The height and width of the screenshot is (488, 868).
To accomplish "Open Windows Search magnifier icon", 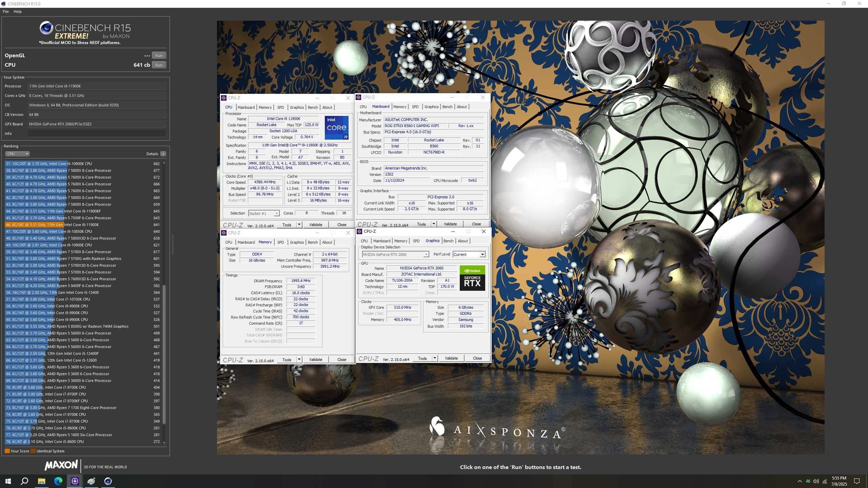I will coord(24,481).
